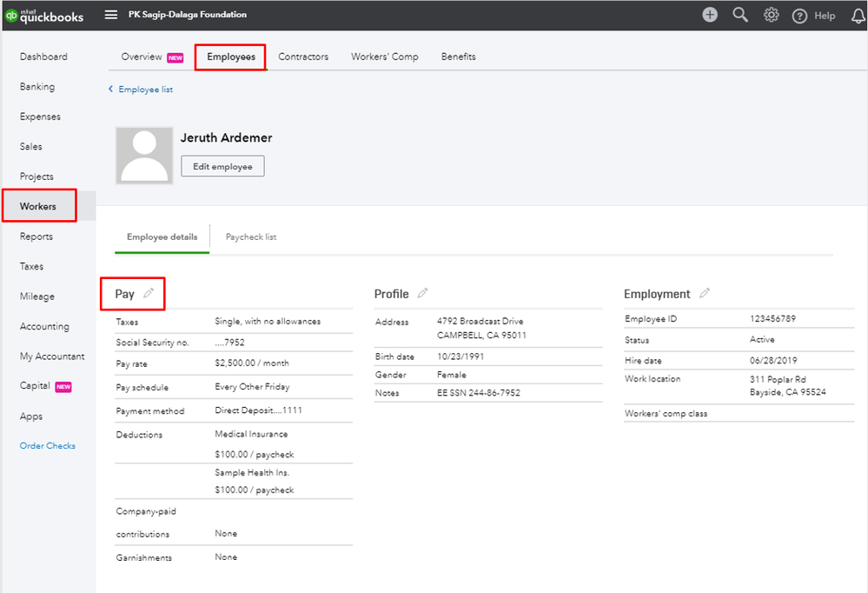868x593 pixels.
Task: Open the notifications bell icon
Action: point(858,16)
